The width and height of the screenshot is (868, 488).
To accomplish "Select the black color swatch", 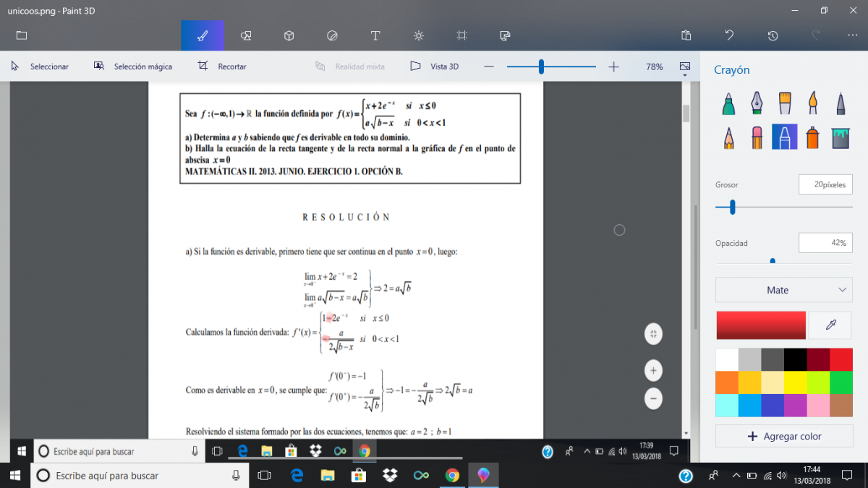I will [795, 360].
